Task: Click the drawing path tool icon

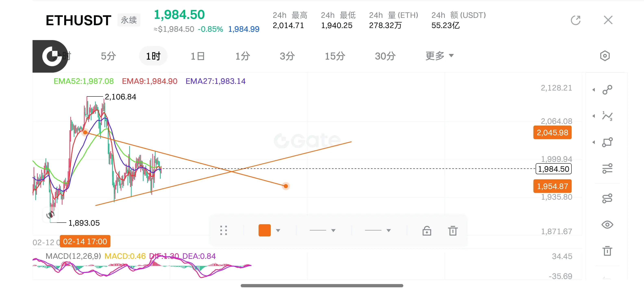Action: pos(607,198)
